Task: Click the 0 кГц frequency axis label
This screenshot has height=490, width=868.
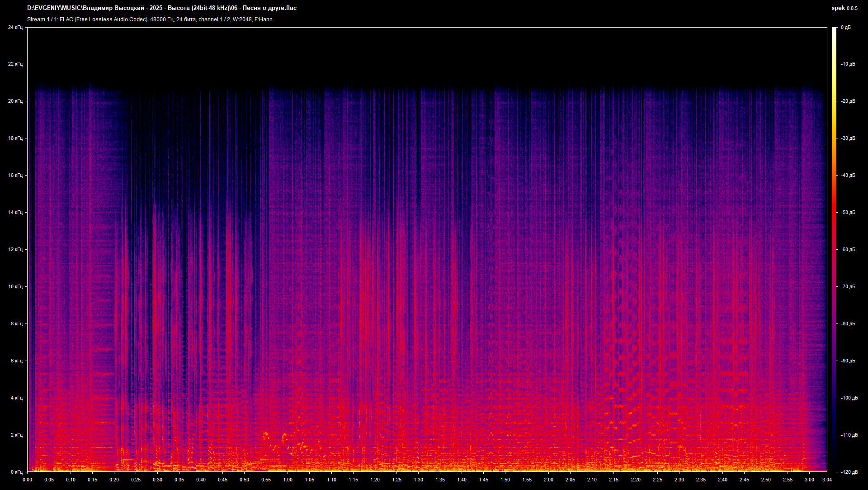Action: click(16, 472)
